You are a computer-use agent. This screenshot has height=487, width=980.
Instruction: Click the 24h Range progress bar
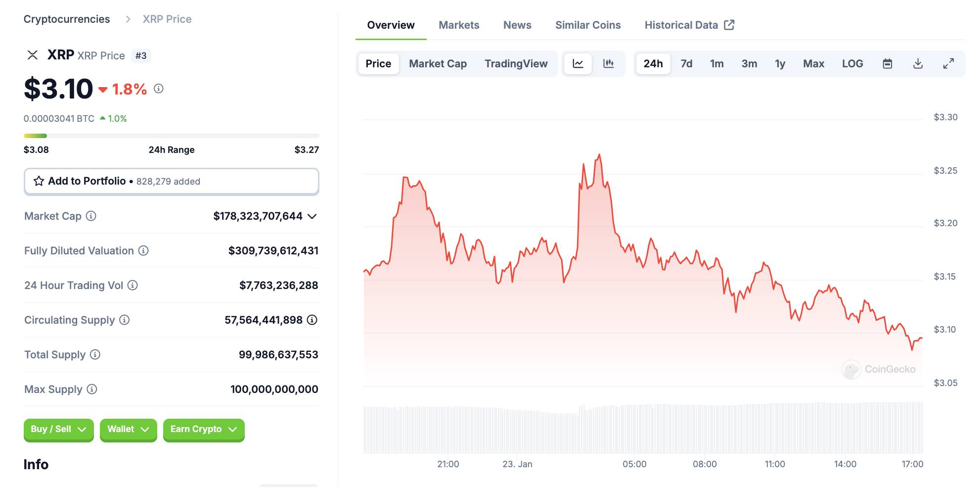[x=171, y=136]
